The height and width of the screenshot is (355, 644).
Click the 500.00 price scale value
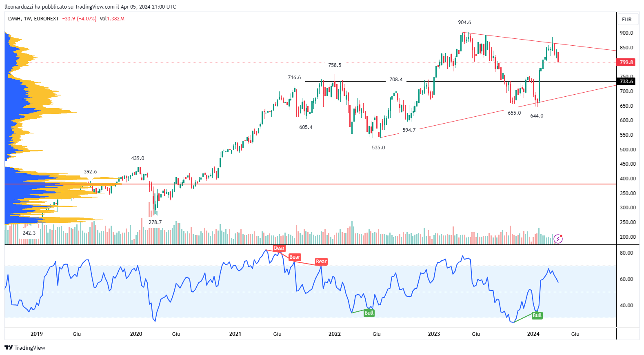click(x=628, y=150)
